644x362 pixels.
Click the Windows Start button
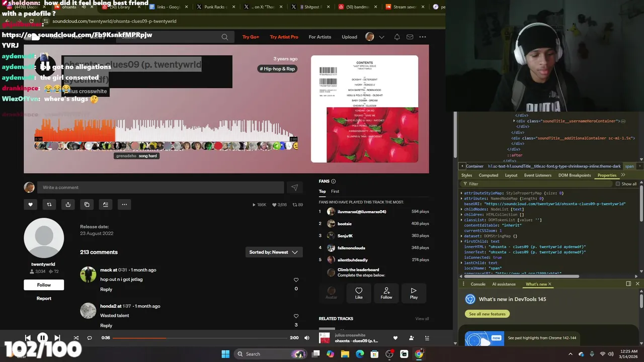[x=225, y=354]
